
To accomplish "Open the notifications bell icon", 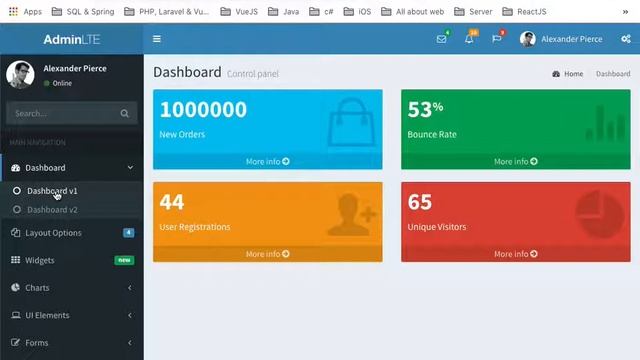I will pos(469,39).
